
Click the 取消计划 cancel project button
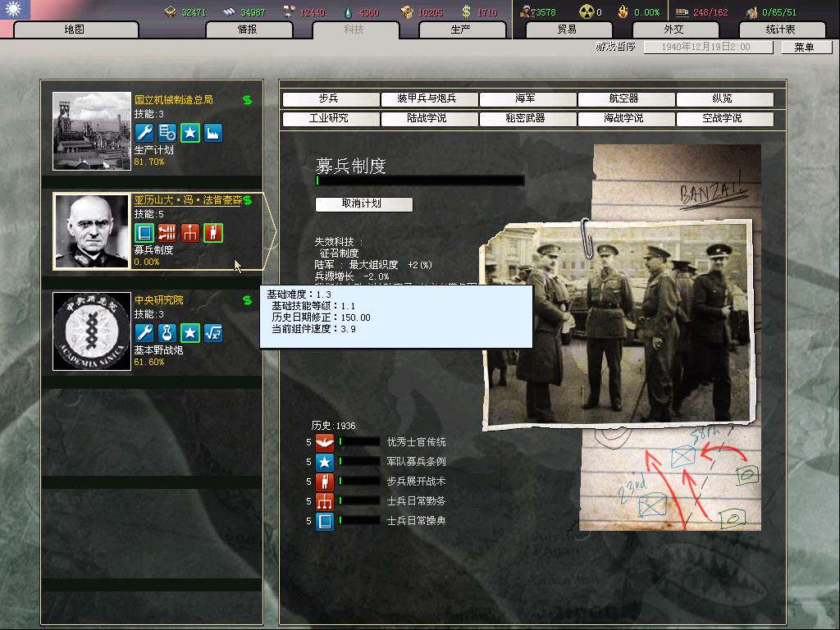click(x=363, y=204)
